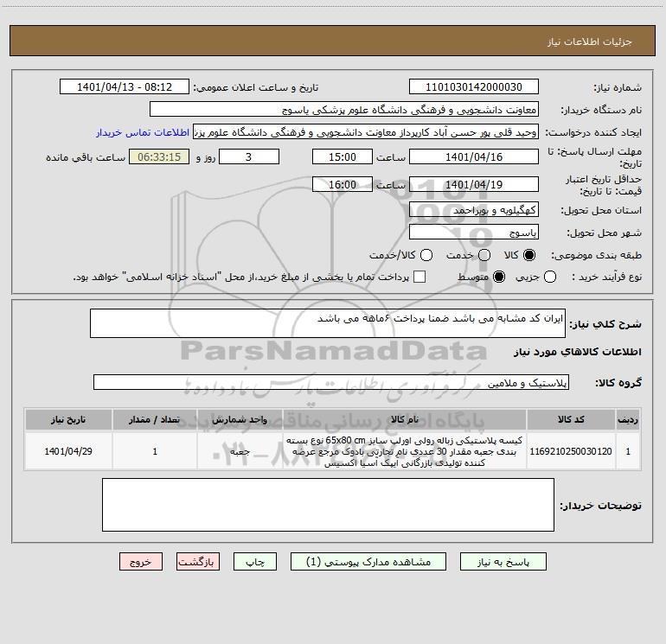Screen dimensions: 666x644
Task: Choose the متوسط purchase process option
Action: 499,277
